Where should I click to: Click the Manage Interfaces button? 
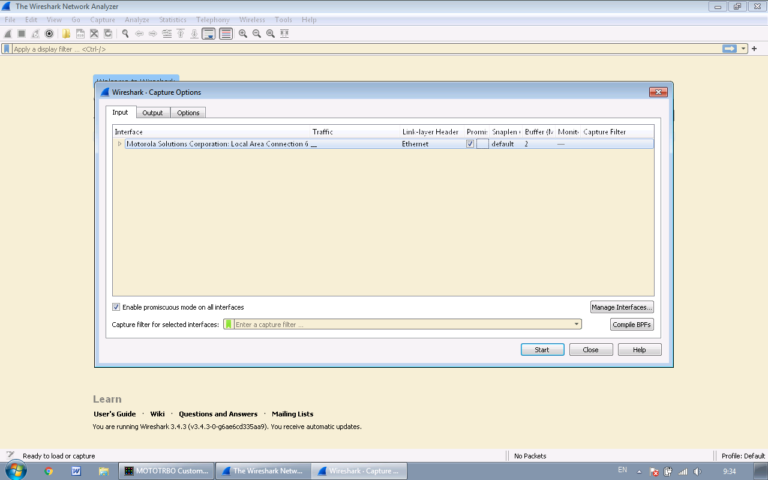point(622,307)
